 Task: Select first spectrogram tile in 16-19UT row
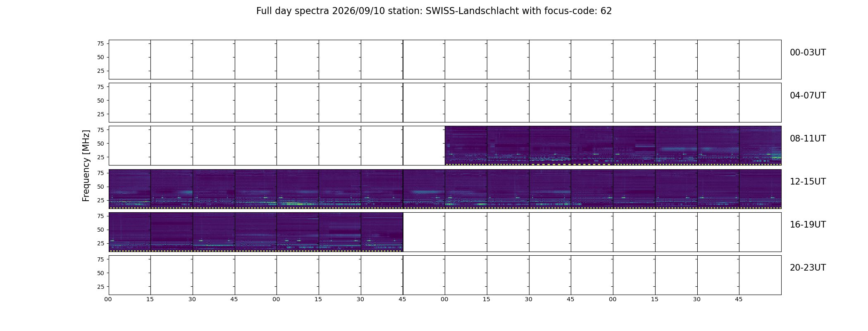coord(129,232)
